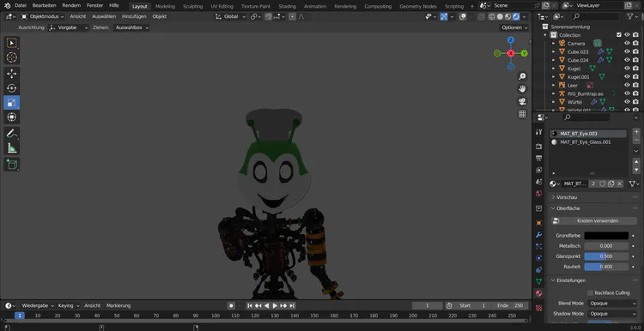
Task: Jump to the end frame
Action: click(x=292, y=306)
